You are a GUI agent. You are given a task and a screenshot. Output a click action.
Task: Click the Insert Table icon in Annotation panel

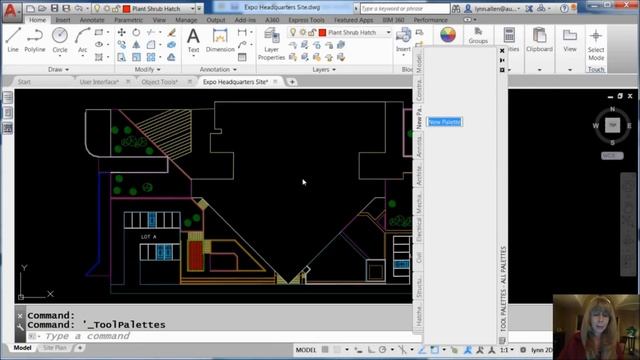click(x=242, y=57)
